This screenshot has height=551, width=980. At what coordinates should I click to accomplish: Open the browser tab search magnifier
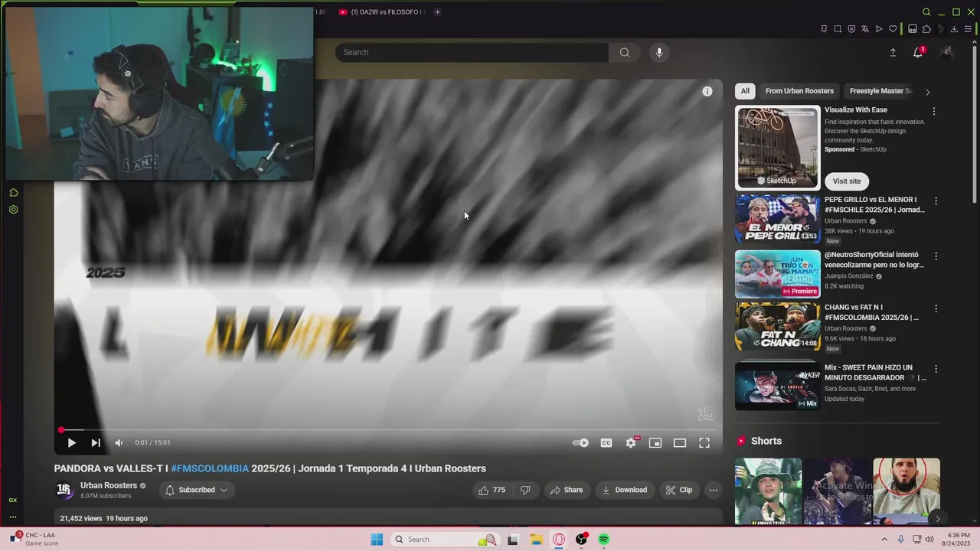926,12
